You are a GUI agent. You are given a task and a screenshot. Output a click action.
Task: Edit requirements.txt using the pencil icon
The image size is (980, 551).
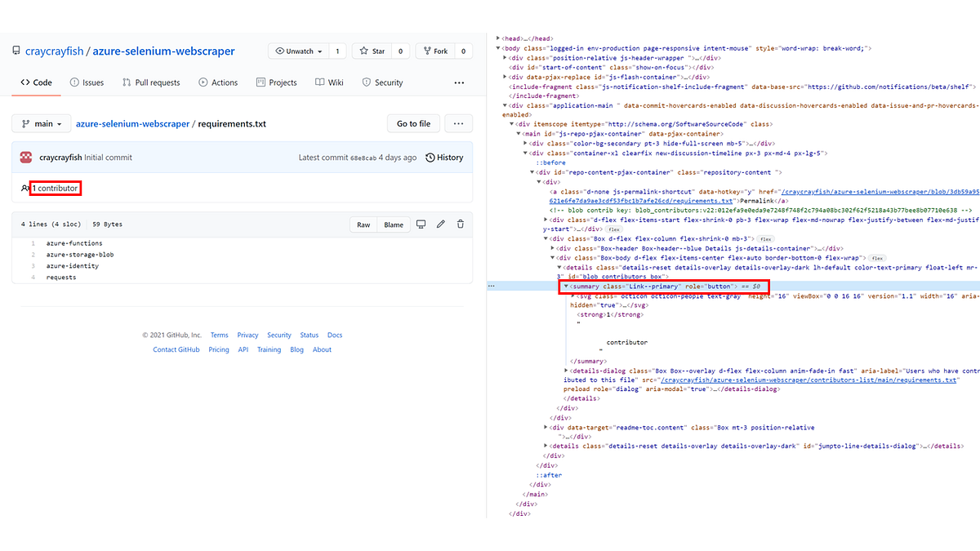440,224
